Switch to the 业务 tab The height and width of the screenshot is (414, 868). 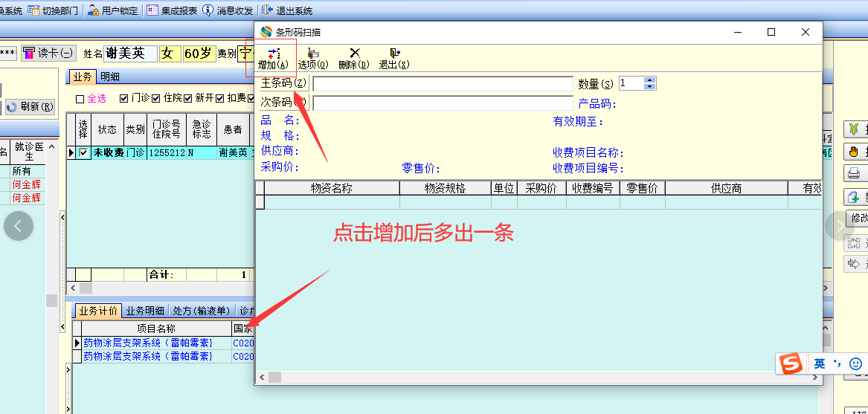coord(82,77)
